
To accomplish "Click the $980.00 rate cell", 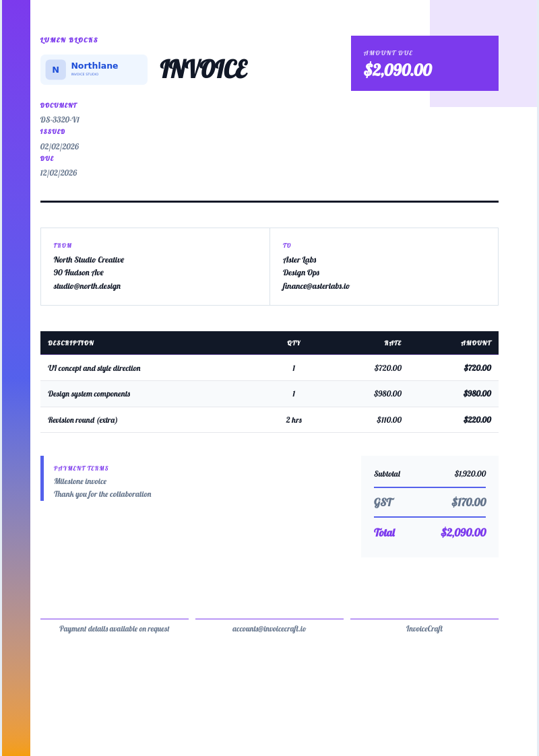I will [388, 393].
